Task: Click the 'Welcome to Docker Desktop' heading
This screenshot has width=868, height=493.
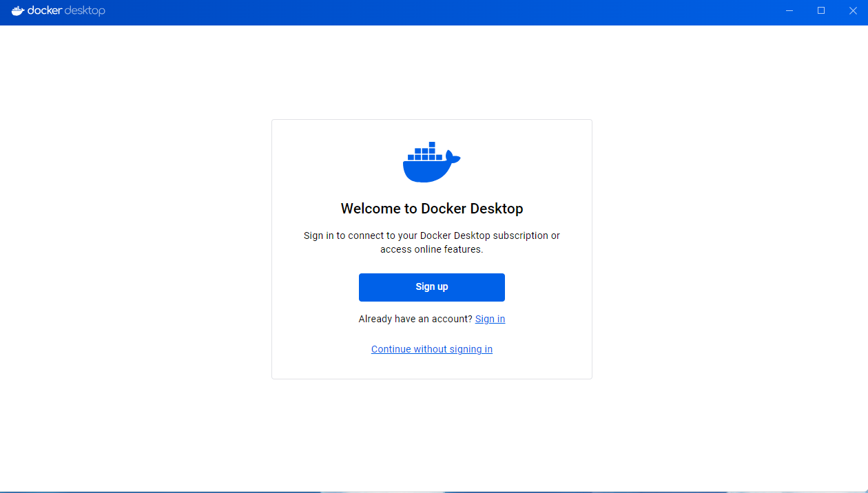Action: (432, 209)
